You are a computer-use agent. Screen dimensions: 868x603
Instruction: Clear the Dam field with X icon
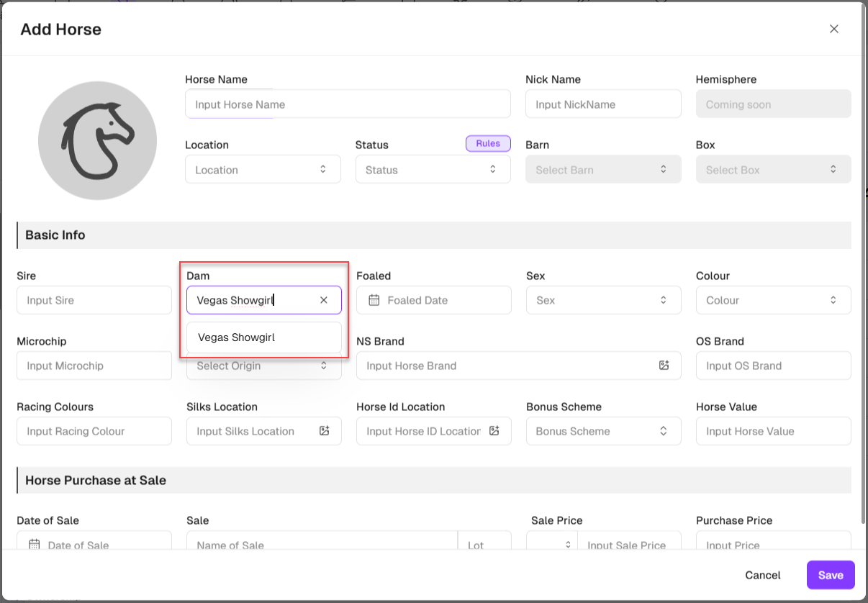pyautogui.click(x=324, y=300)
